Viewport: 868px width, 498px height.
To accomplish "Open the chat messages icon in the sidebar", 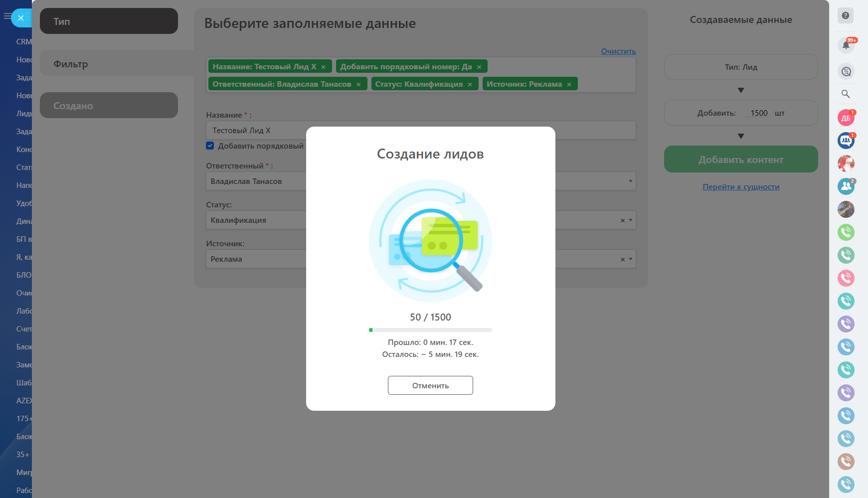I will pyautogui.click(x=846, y=71).
